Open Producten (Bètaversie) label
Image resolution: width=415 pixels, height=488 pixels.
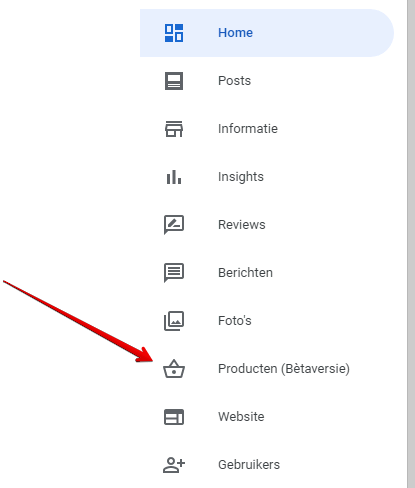[x=284, y=369]
